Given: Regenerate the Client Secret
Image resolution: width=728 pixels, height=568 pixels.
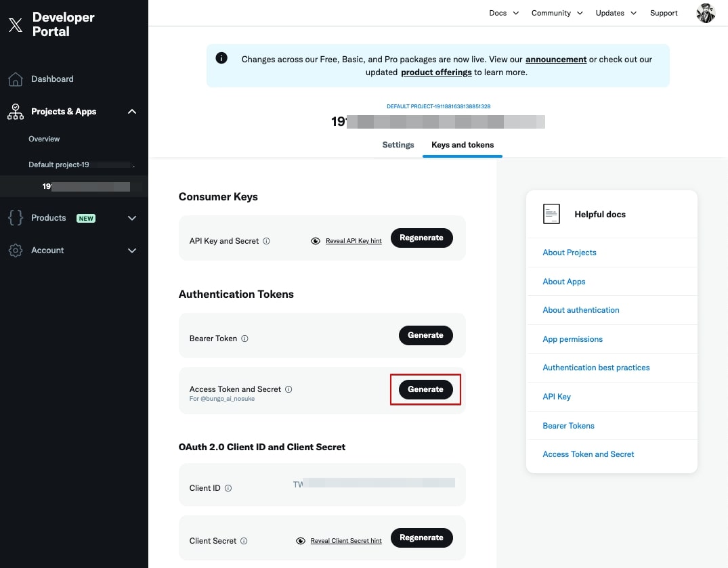Looking at the screenshot, I should pos(421,538).
